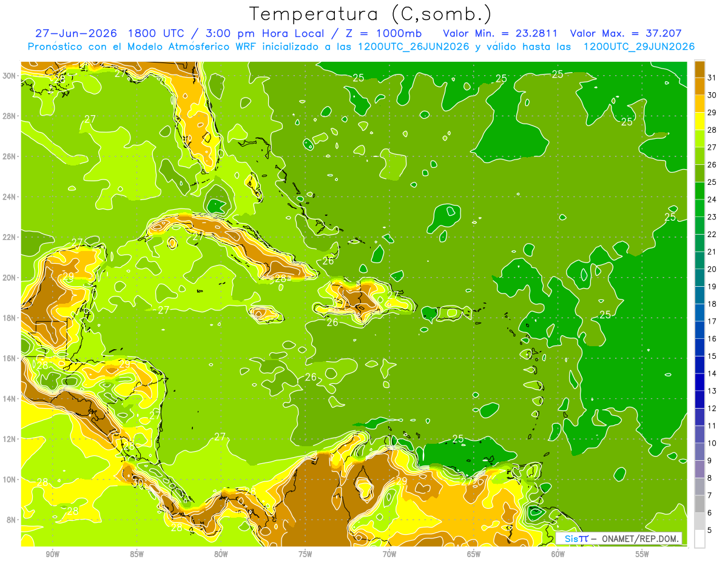This screenshot has height=562, width=728.
Task: Click the "18N" latitude axis label
Action: click(x=10, y=318)
